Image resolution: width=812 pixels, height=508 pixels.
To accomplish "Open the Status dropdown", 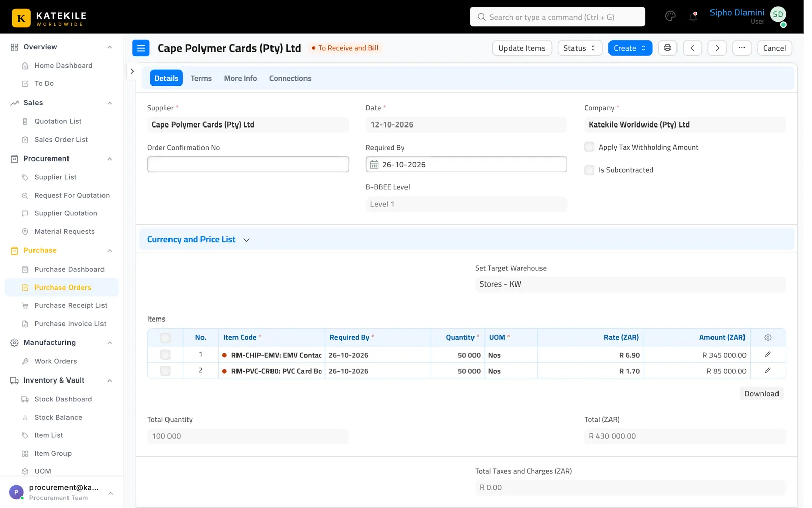I will point(580,48).
